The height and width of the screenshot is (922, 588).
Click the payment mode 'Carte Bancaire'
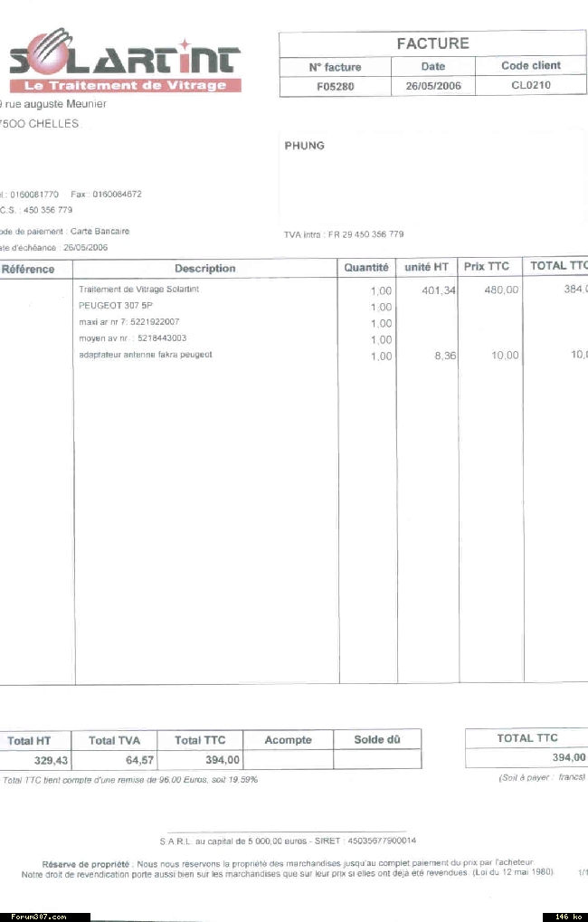100,231
